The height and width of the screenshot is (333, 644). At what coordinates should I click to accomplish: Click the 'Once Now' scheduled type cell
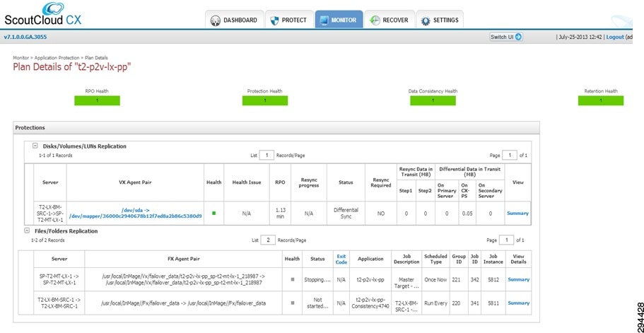435,280
